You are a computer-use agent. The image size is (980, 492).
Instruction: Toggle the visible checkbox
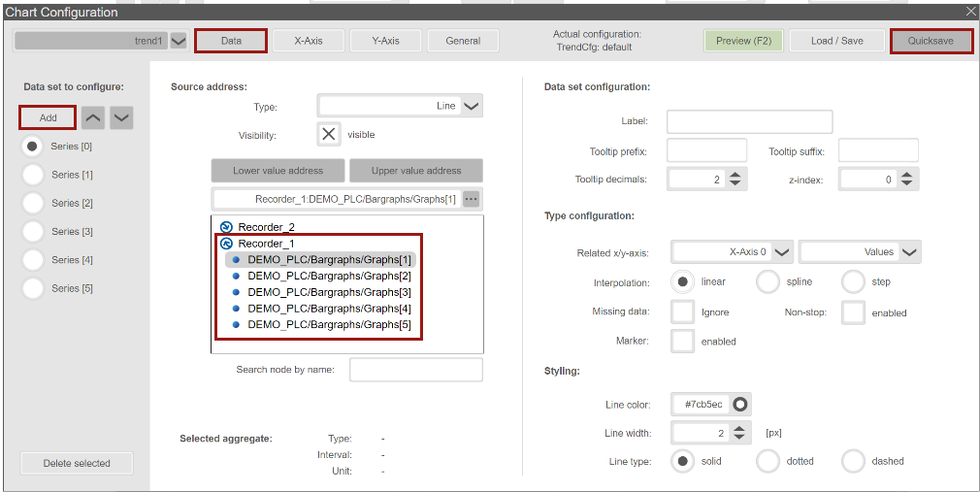tap(330, 135)
